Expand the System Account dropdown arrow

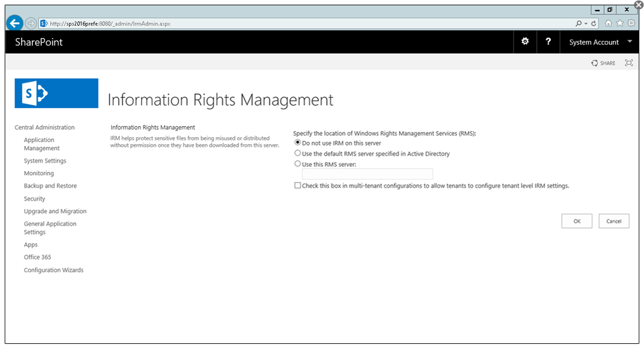click(x=629, y=42)
